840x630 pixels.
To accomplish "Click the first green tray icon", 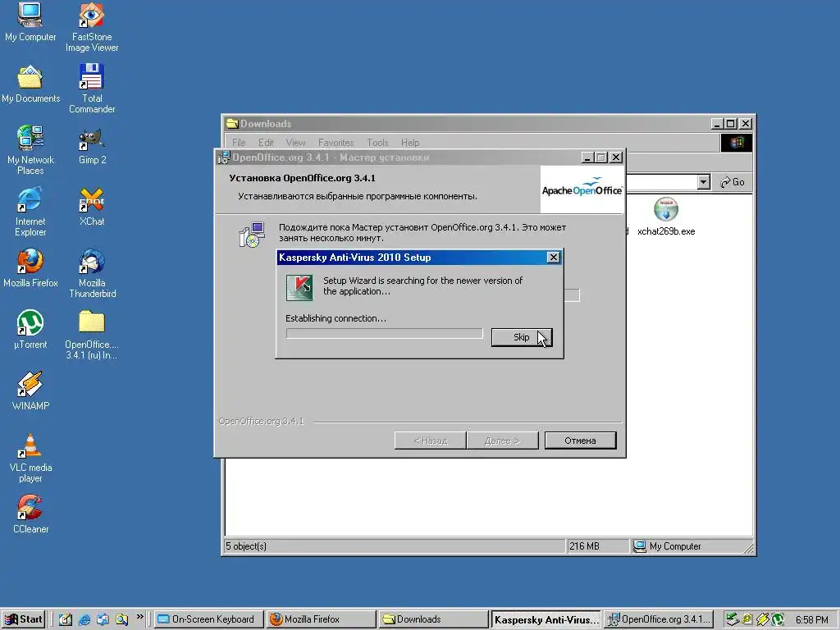I will [732, 619].
